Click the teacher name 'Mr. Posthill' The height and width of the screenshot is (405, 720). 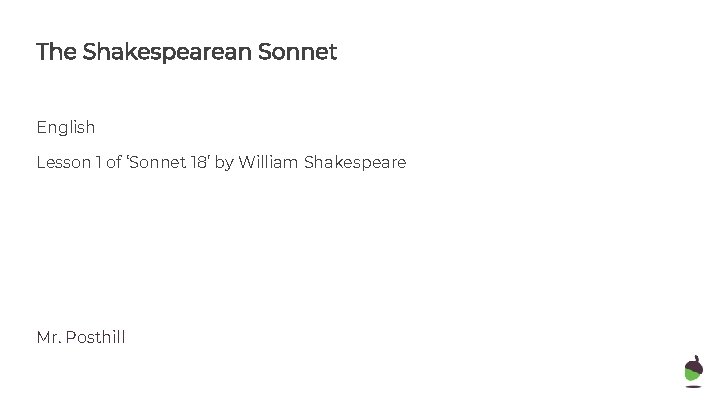81,338
